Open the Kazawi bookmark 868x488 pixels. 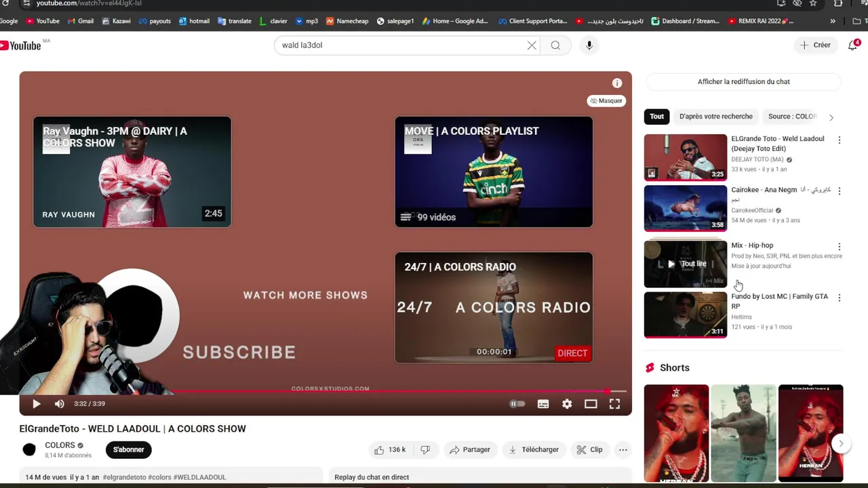tap(116, 21)
